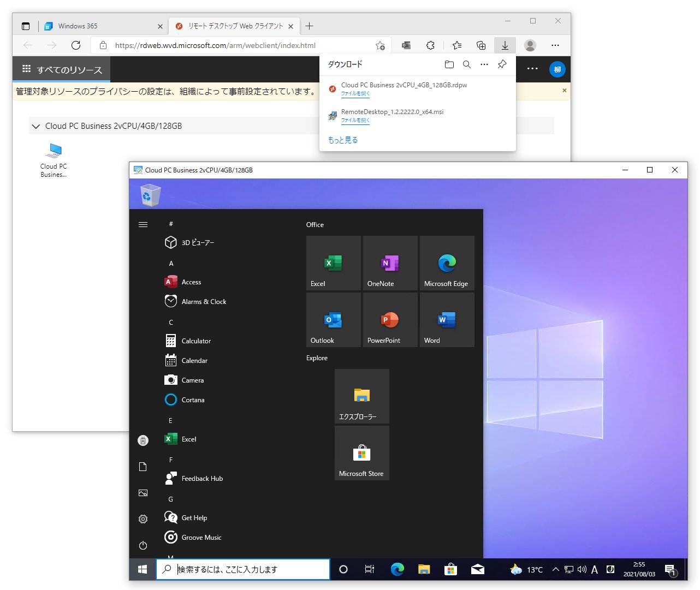This screenshot has width=700, height=590.
Task: Select the すべてのリソース tab
Action: pos(62,69)
